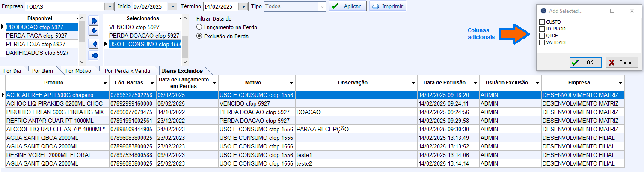Check the CUSTO column checkbox
The height and width of the screenshot is (172, 644).
[542, 22]
